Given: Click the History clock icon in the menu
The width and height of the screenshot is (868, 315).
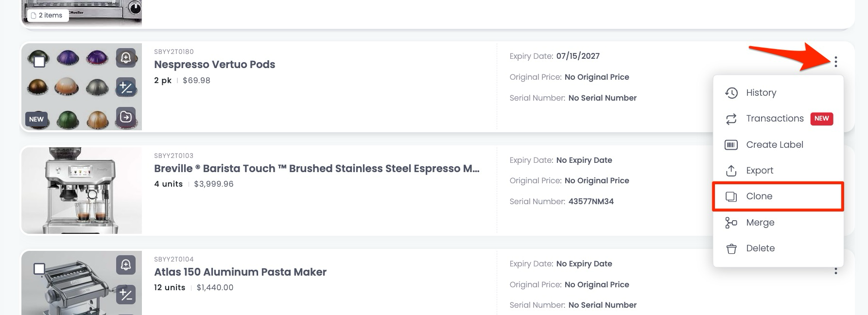Looking at the screenshot, I should click(x=731, y=93).
